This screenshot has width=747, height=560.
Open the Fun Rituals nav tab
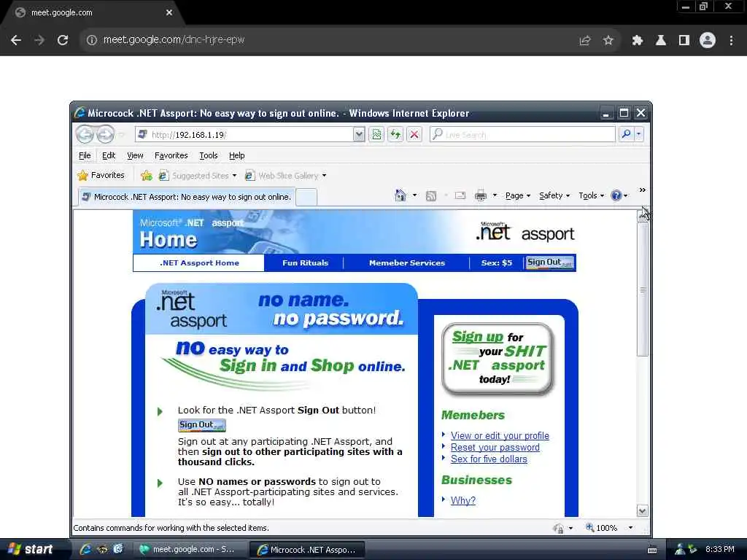[x=305, y=262]
